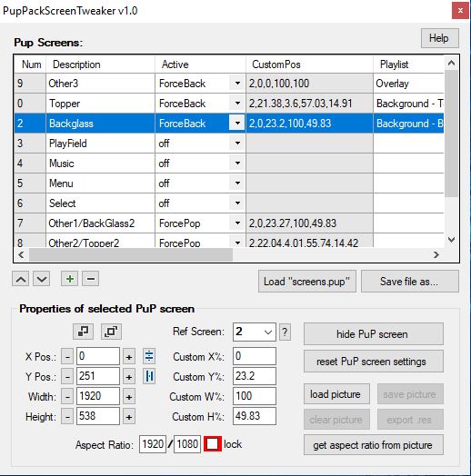This screenshot has width=471, height=476.
Task: Click the first window layout icon above X Pos
Action: 83,332
